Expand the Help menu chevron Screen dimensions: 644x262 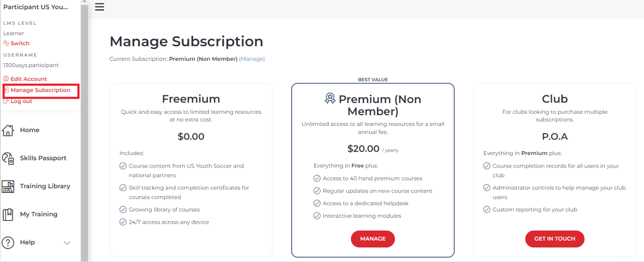(x=67, y=243)
